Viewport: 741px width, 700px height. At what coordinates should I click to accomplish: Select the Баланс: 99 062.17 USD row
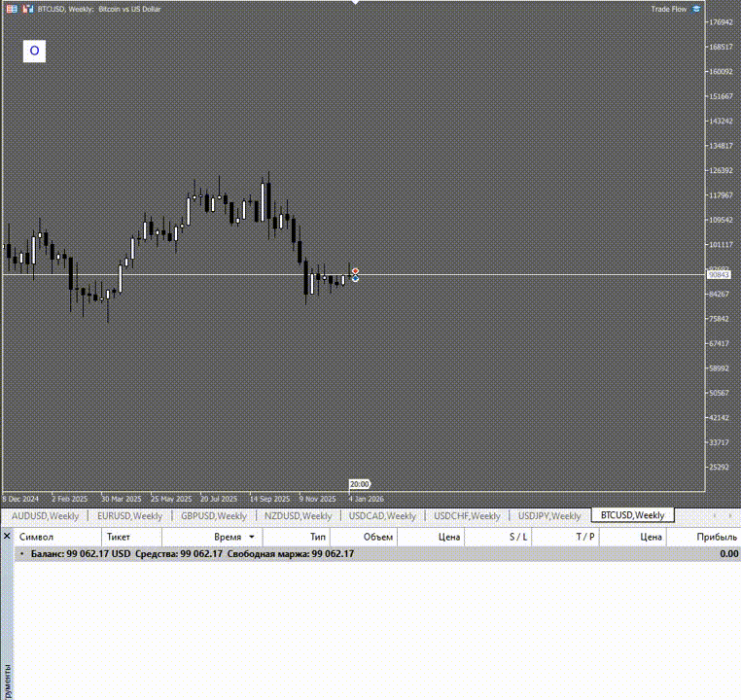(377, 554)
